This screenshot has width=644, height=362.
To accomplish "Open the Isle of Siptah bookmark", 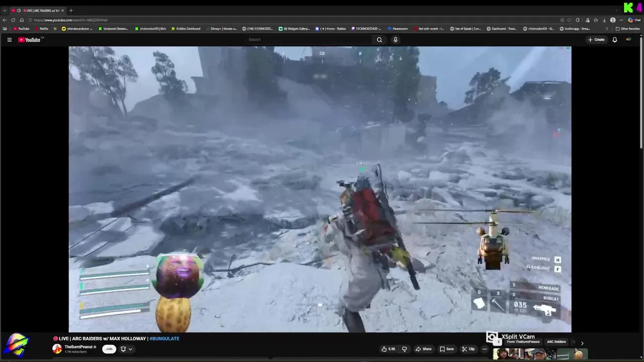I will (x=465, y=29).
